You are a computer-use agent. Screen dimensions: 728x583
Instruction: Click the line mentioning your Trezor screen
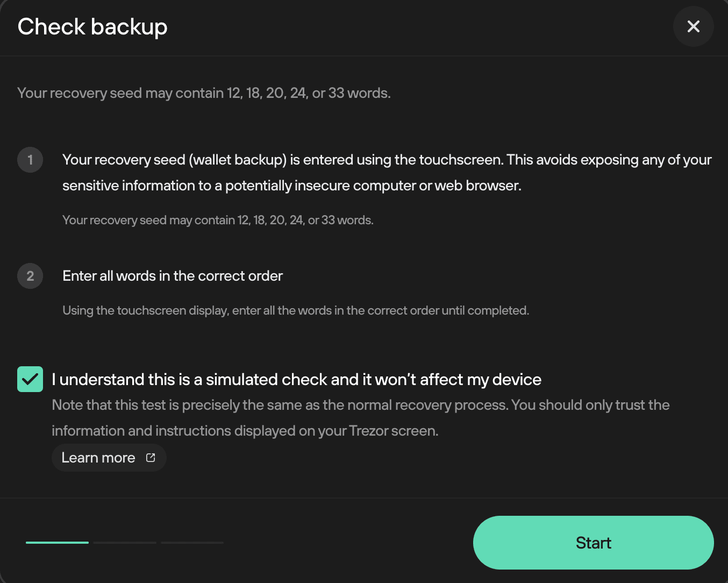pyautogui.click(x=245, y=431)
